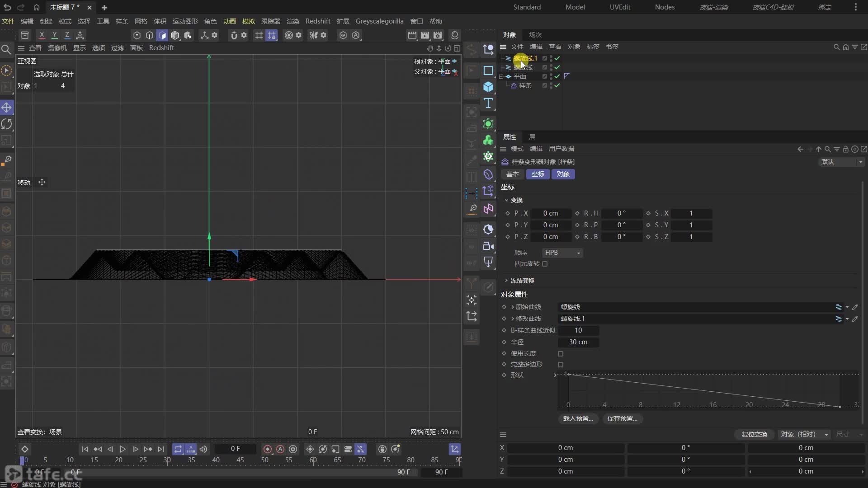Click the 形状 curve end point
This screenshot has height=488, width=868.
(x=840, y=407)
